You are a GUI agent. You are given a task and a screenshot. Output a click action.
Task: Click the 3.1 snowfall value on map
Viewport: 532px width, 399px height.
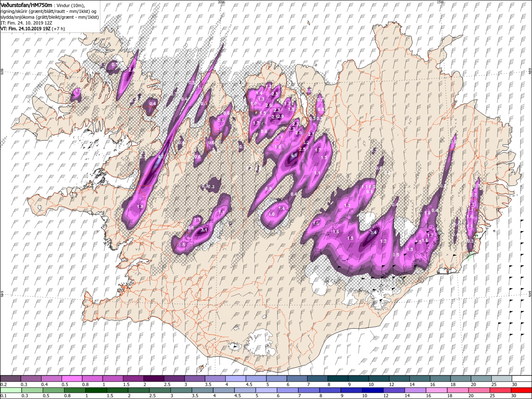(204, 230)
